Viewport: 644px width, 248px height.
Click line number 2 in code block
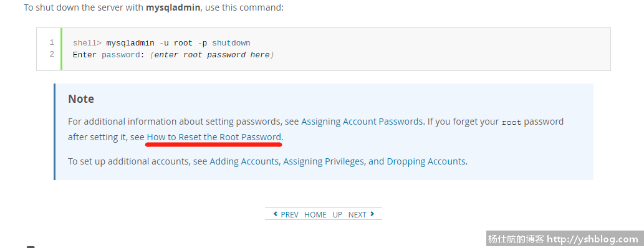point(52,54)
